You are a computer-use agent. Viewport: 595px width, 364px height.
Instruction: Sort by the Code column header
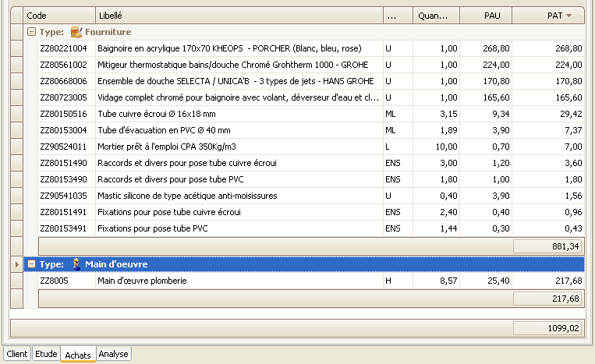59,16
